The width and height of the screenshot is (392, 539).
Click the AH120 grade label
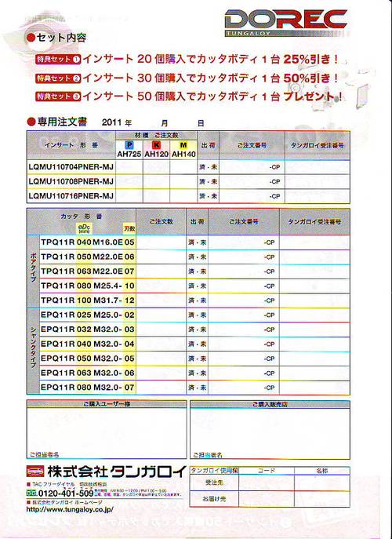pos(156,155)
